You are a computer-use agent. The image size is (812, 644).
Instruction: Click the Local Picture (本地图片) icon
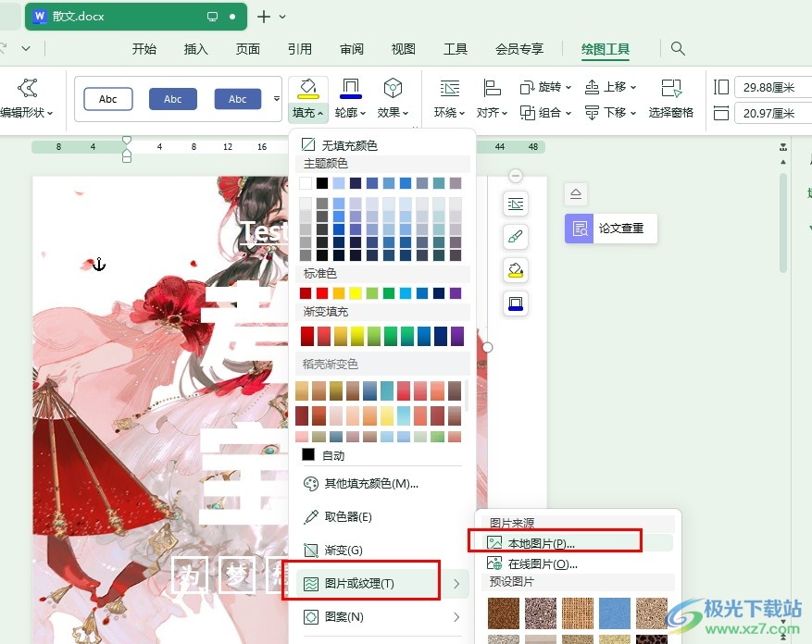[x=494, y=542]
